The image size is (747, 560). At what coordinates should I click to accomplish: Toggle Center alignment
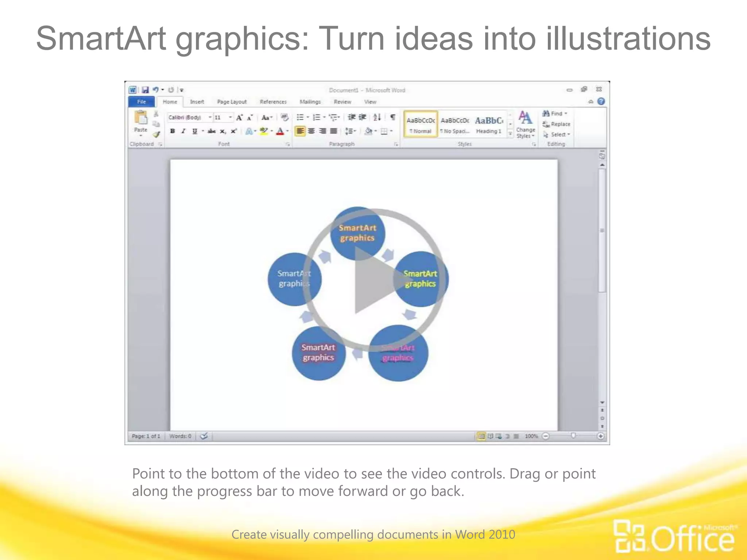[x=311, y=131]
